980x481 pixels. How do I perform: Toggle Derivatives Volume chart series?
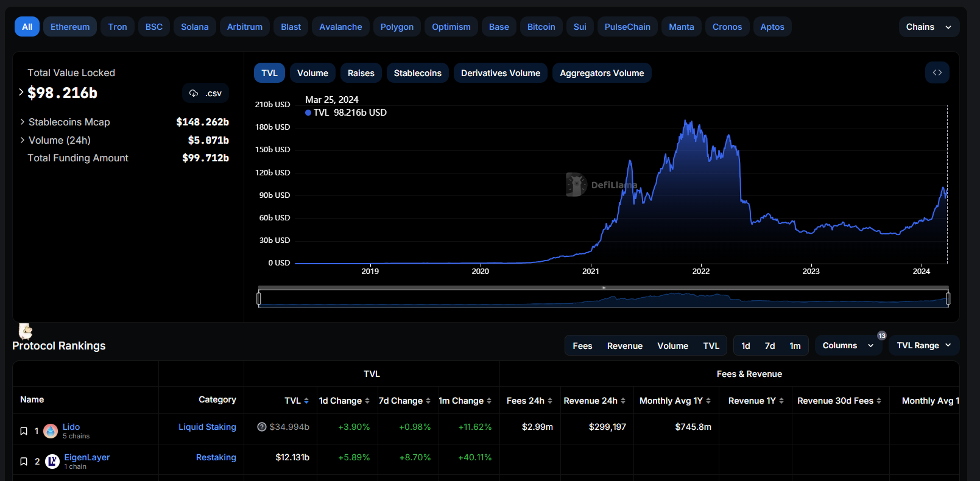click(501, 73)
